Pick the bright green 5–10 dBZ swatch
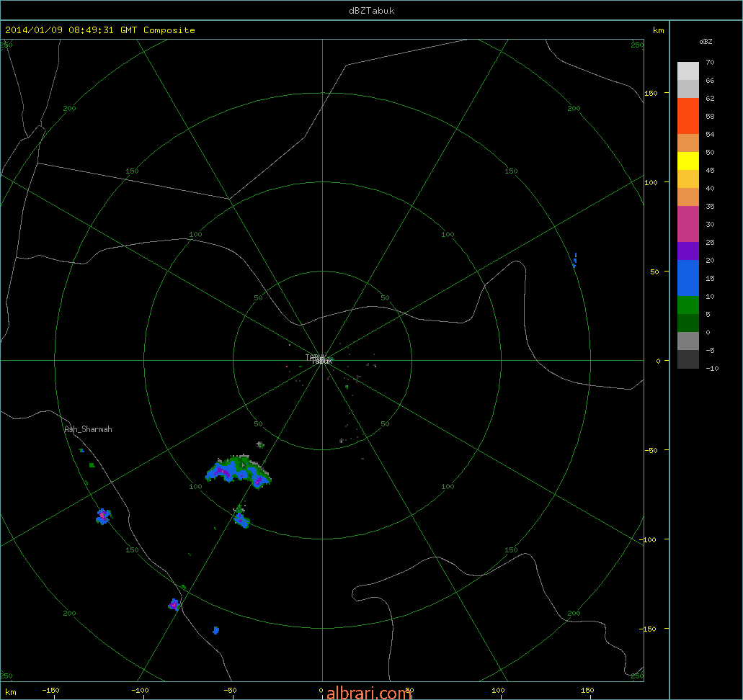The width and height of the screenshot is (743, 700). 688,305
